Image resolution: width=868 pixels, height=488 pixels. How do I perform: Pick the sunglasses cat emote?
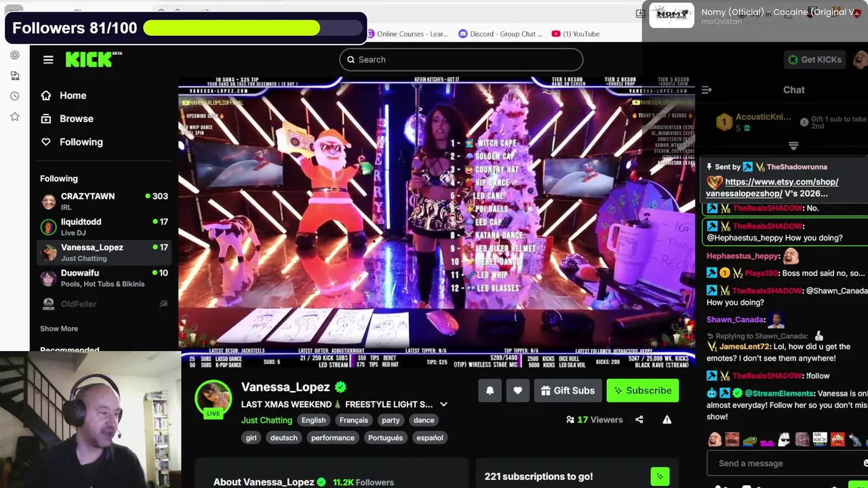pos(785,439)
